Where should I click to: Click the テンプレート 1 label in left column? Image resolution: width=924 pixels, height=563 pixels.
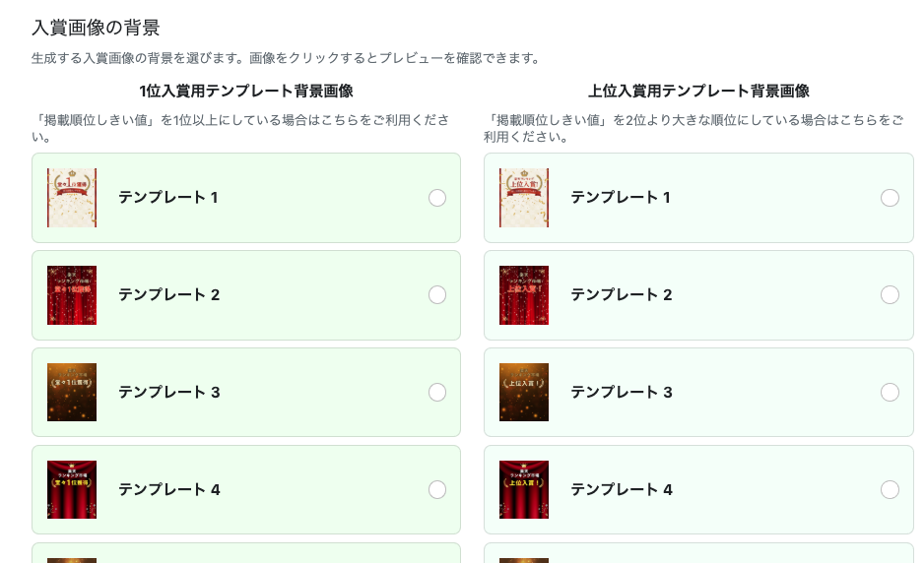[x=168, y=198]
